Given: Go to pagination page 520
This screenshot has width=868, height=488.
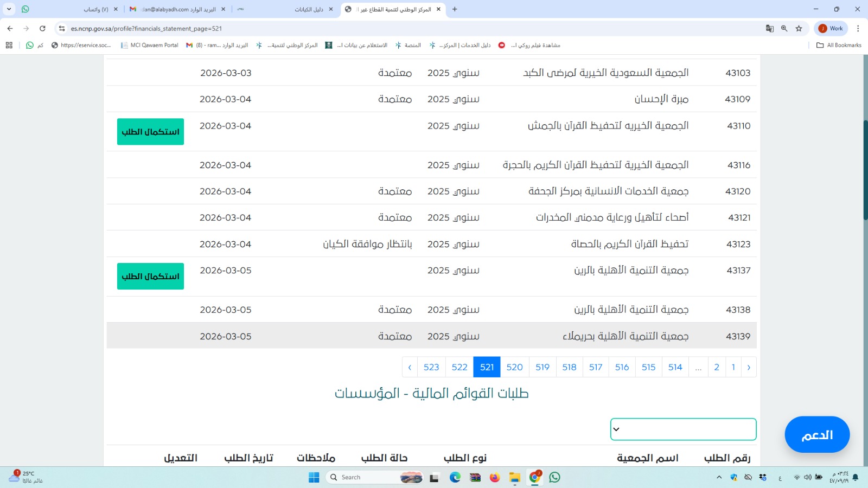Looking at the screenshot, I should 514,367.
